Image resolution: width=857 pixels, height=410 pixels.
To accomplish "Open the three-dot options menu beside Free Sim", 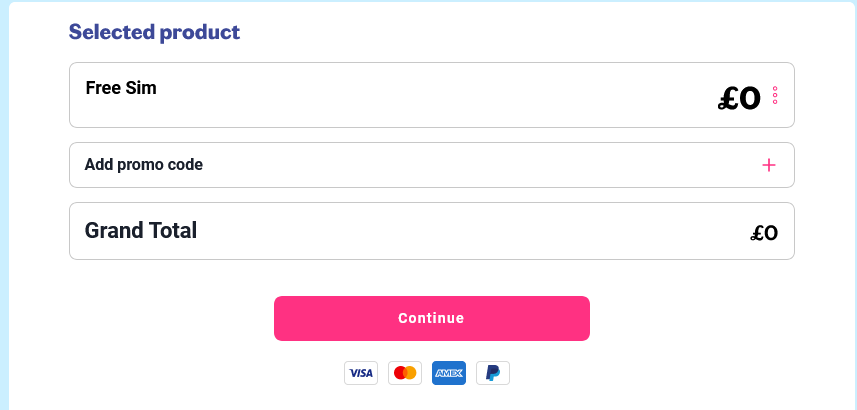I will click(x=775, y=96).
